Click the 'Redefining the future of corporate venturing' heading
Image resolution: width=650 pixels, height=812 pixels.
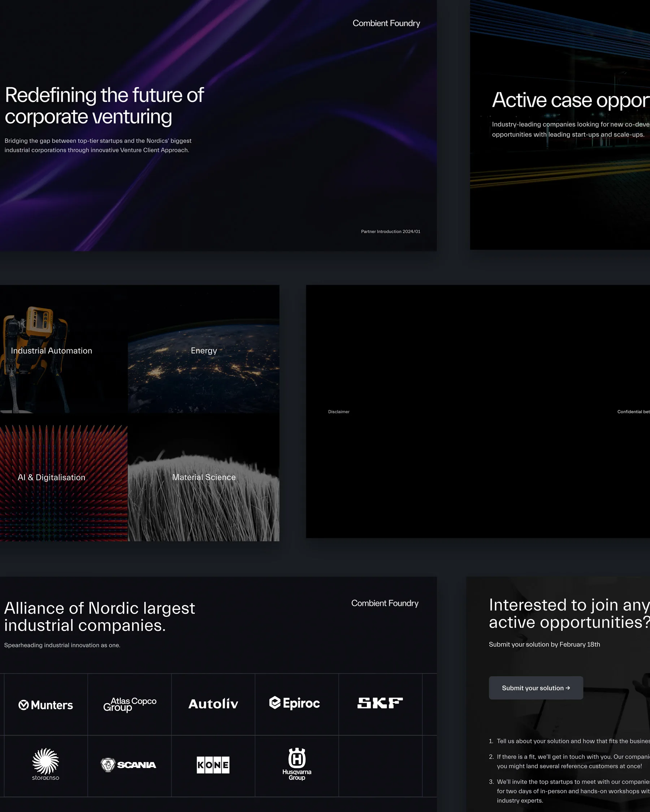point(104,106)
